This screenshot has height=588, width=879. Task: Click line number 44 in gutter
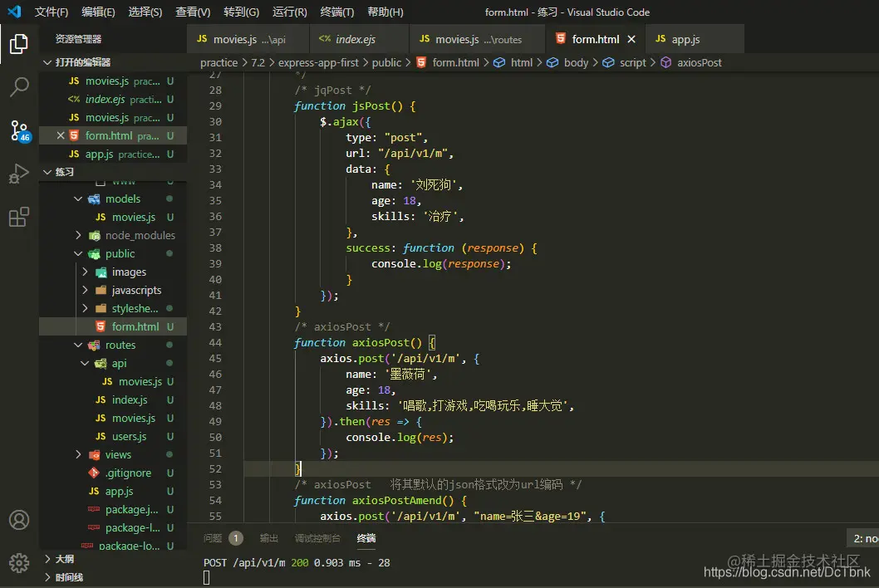[215, 342]
